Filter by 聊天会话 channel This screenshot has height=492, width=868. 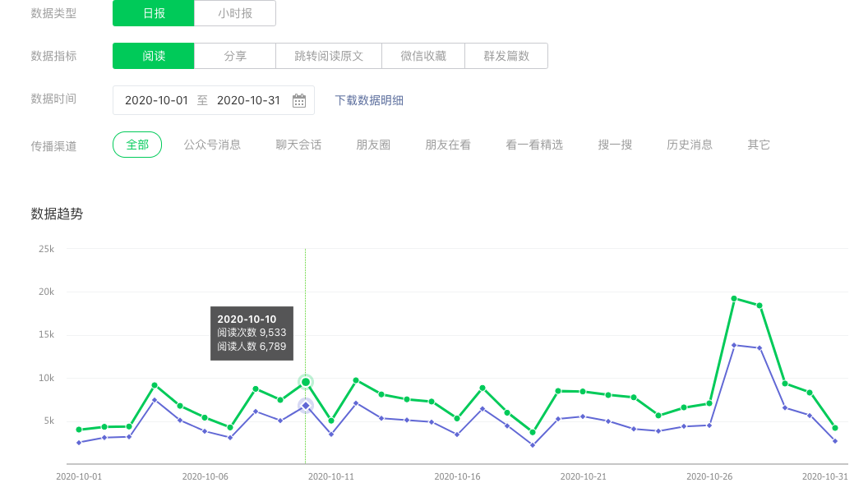298,145
